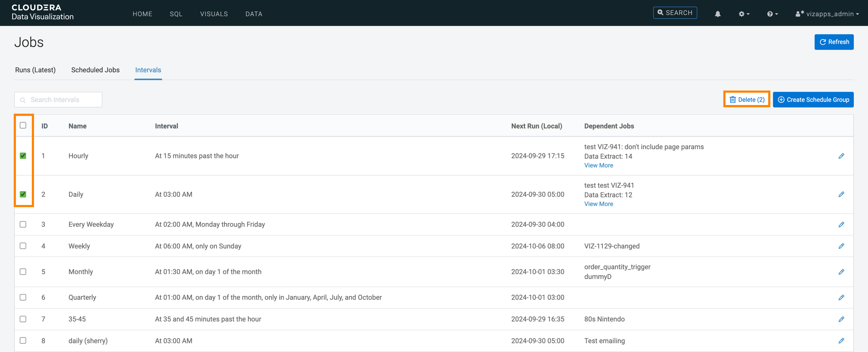Edit the 35-45 interval via pencil
Screen dimensions: 868x352
[841, 319]
